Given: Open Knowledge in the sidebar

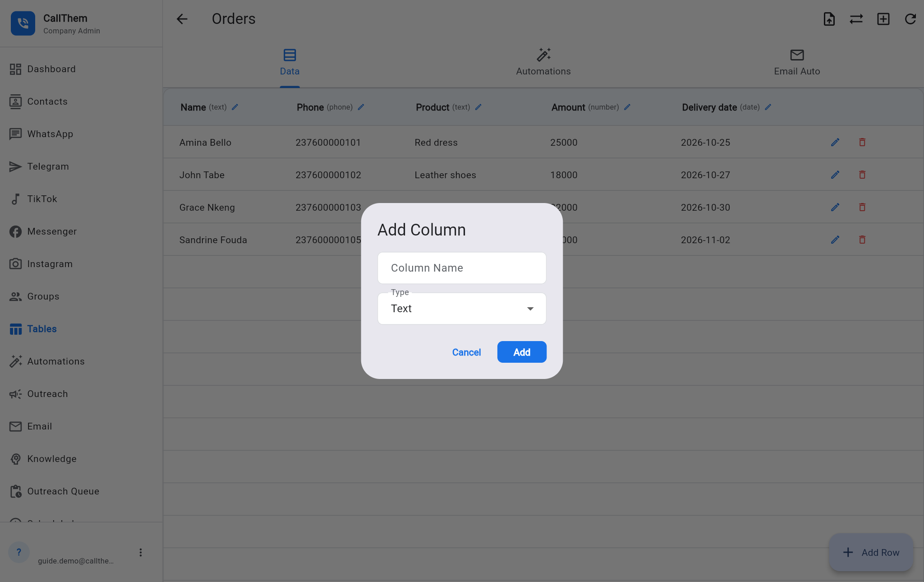Looking at the screenshot, I should [x=81, y=459].
